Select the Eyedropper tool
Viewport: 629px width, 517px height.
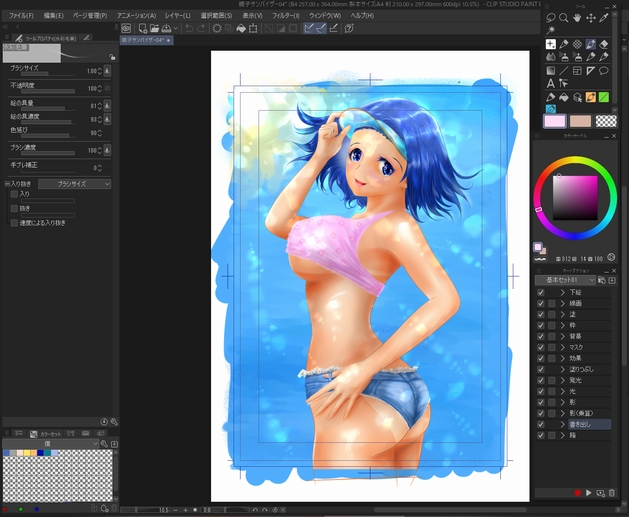pos(604,18)
